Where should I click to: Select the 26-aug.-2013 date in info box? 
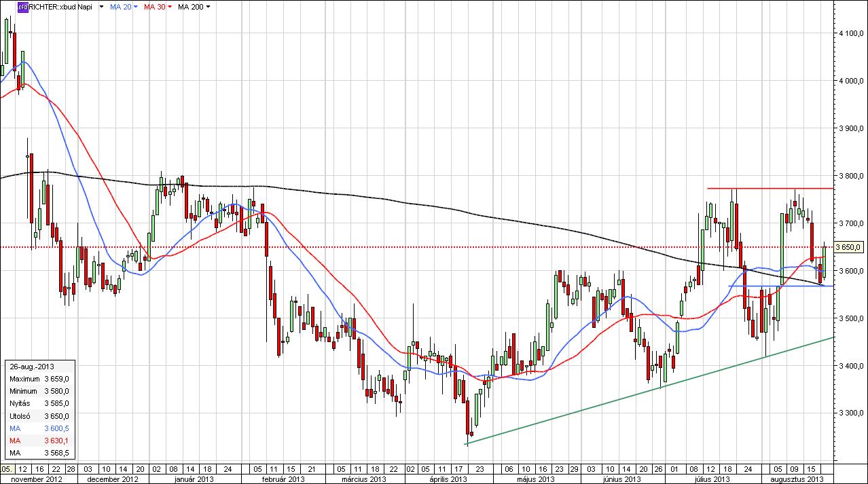31,367
